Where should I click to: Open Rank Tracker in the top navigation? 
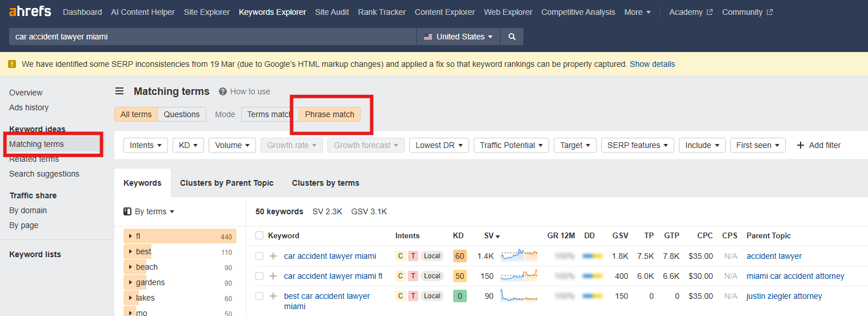[382, 12]
